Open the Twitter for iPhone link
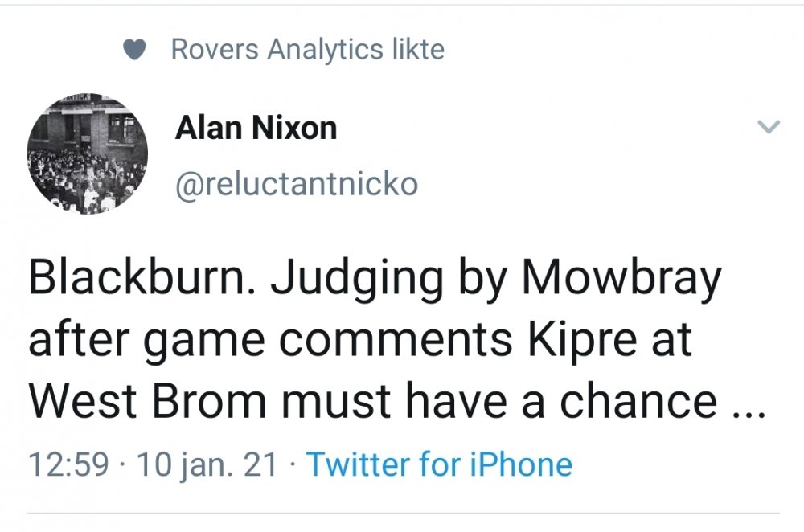804x532 pixels. 439,464
